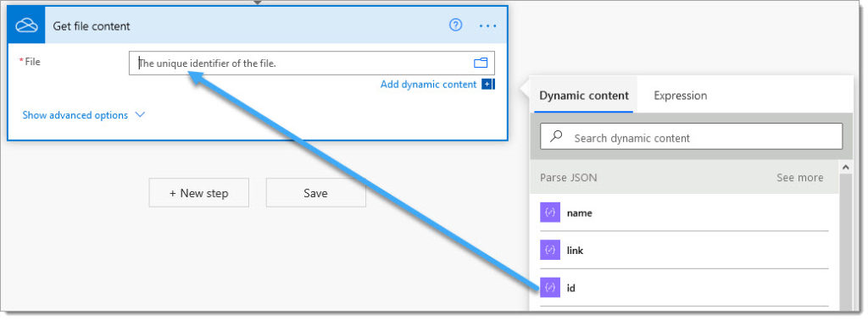This screenshot has width=868, height=320.
Task: Switch to the Expression tab
Action: click(x=681, y=96)
